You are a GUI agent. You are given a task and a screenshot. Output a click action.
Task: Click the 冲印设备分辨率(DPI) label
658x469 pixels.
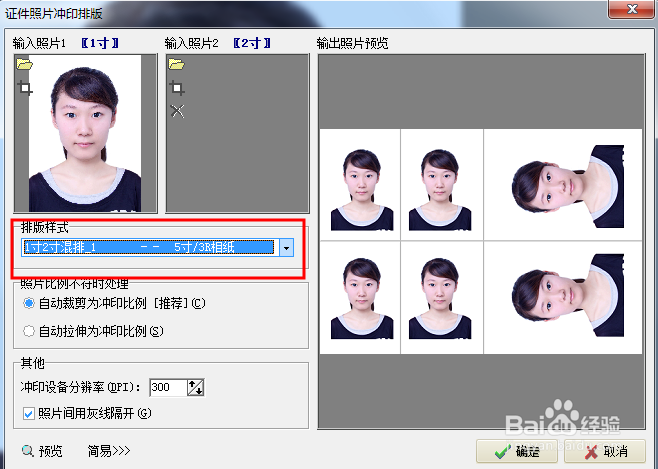point(80,387)
